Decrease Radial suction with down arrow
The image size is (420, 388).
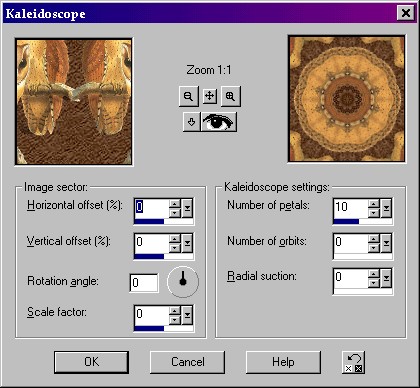374,283
